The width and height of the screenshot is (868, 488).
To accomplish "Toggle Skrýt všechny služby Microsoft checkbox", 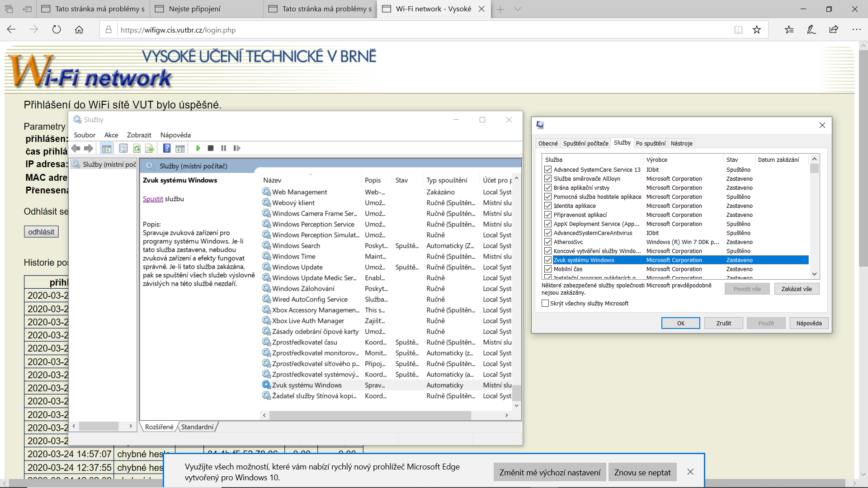I will pos(545,303).
